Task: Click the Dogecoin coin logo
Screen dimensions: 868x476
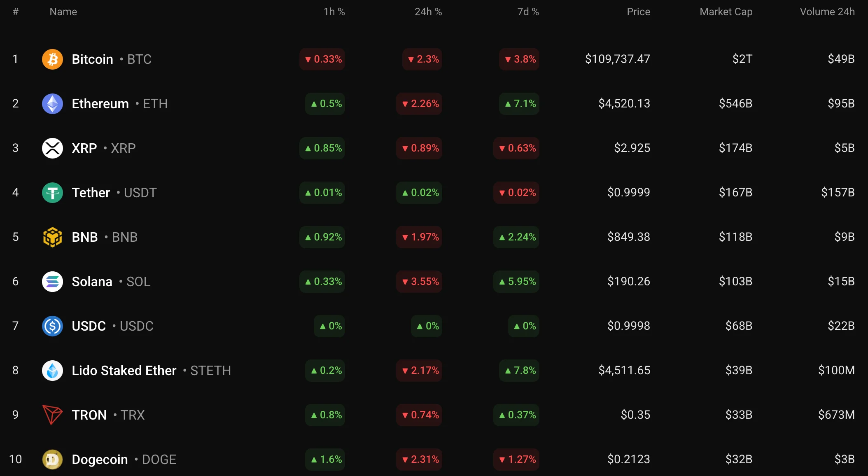Action: [52, 460]
